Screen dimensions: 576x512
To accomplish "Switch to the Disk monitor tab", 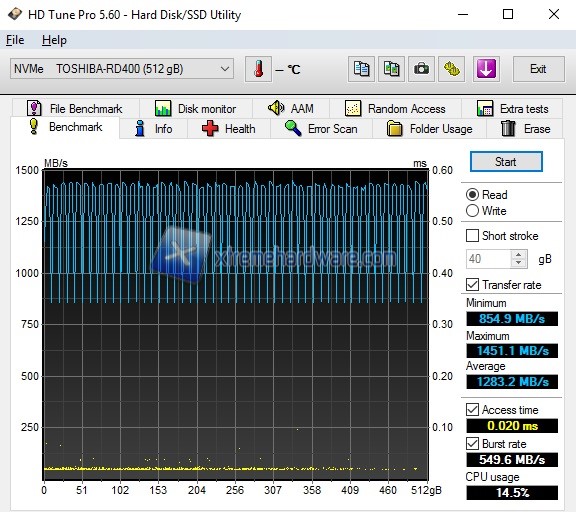I will click(196, 108).
